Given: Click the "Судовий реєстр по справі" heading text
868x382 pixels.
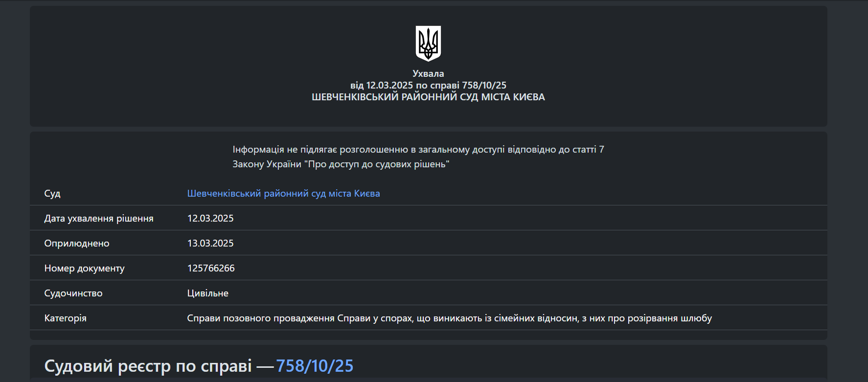Looking at the screenshot, I should pos(148,366).
